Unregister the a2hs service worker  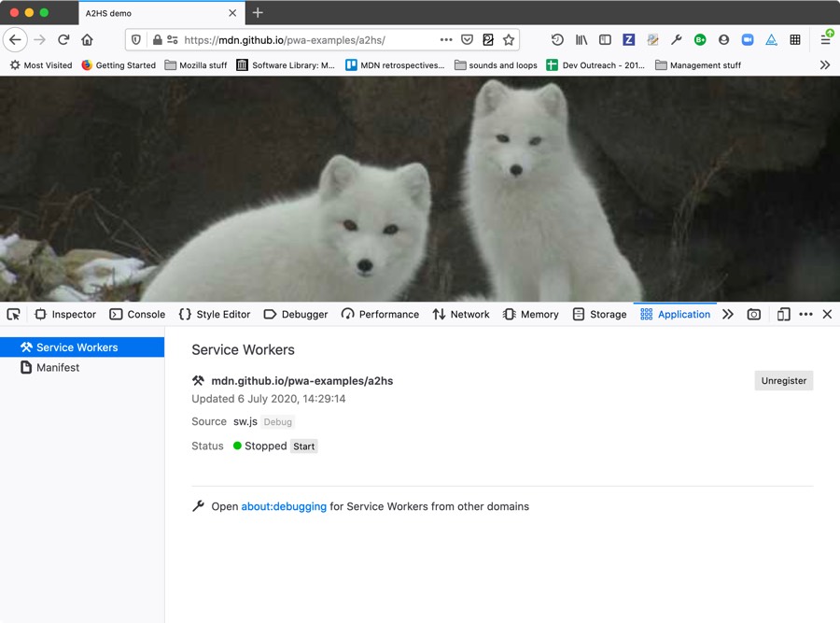pos(783,380)
